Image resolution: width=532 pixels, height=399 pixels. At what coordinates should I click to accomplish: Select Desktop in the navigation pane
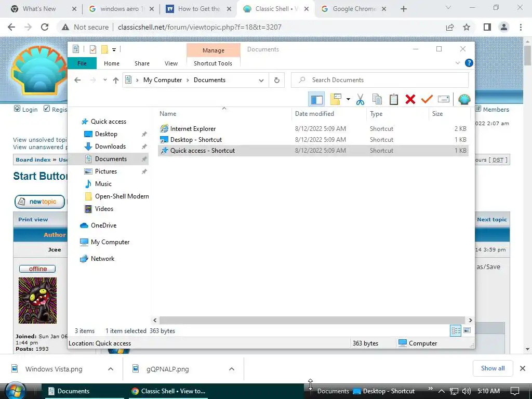click(x=106, y=134)
